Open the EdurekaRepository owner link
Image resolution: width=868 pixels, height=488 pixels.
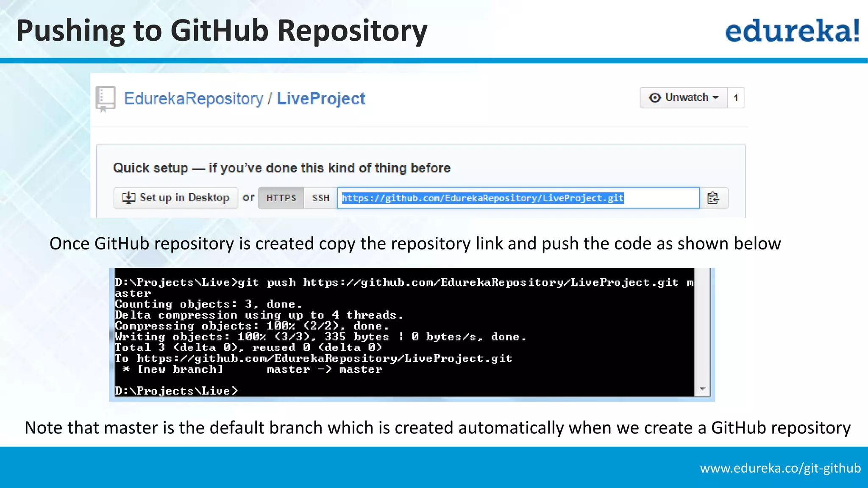click(x=194, y=99)
